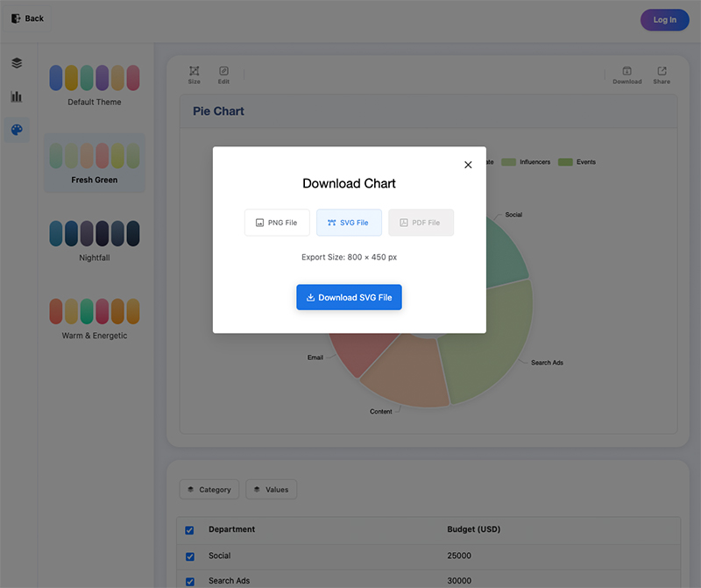
Task: Click the Pie Chart title text
Action: click(x=218, y=111)
